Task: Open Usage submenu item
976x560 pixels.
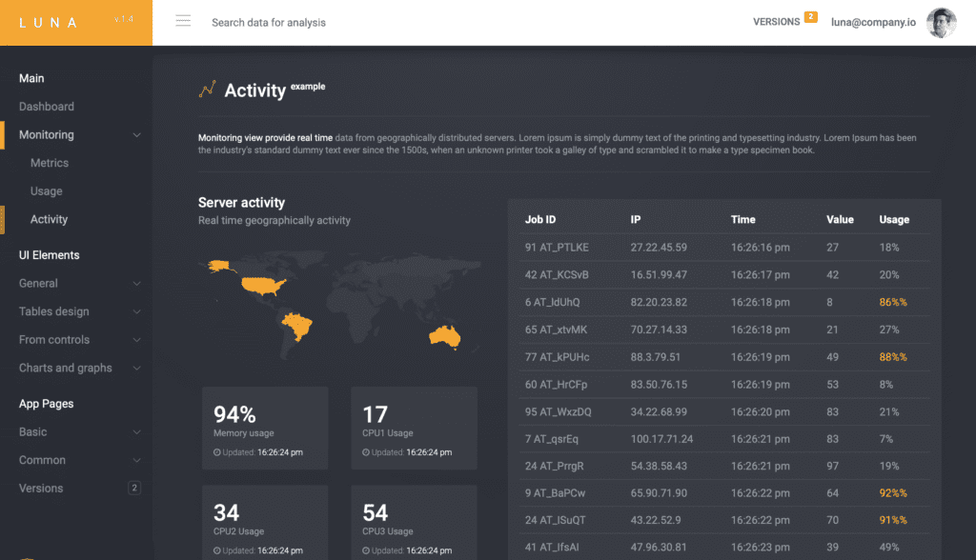Action: click(x=46, y=191)
